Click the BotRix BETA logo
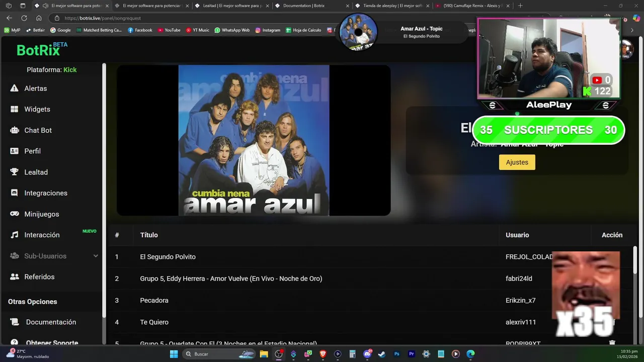Viewport: 644px width, 362px height. 42,49
